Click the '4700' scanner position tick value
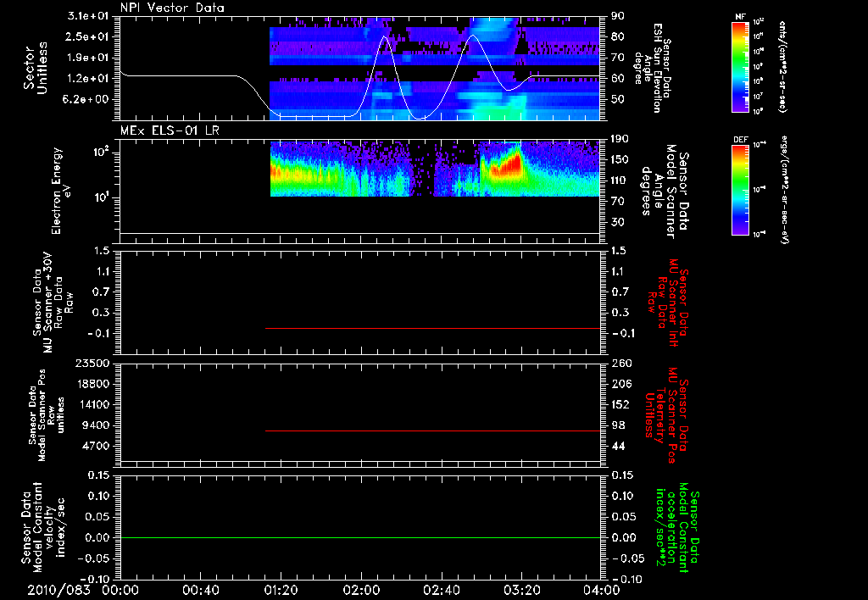Viewport: 868px width, 600px height. coord(95,446)
